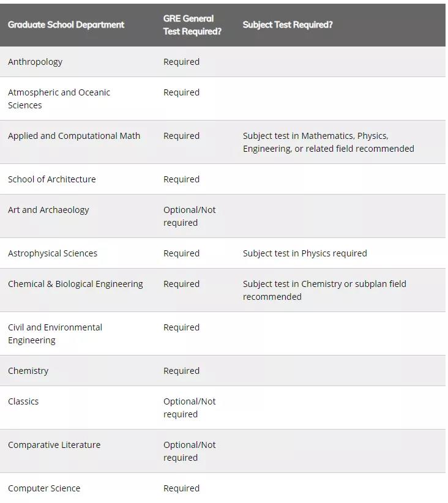This screenshot has height=503, width=448.
Task: Select the Computer Science department cell
Action: [44, 488]
